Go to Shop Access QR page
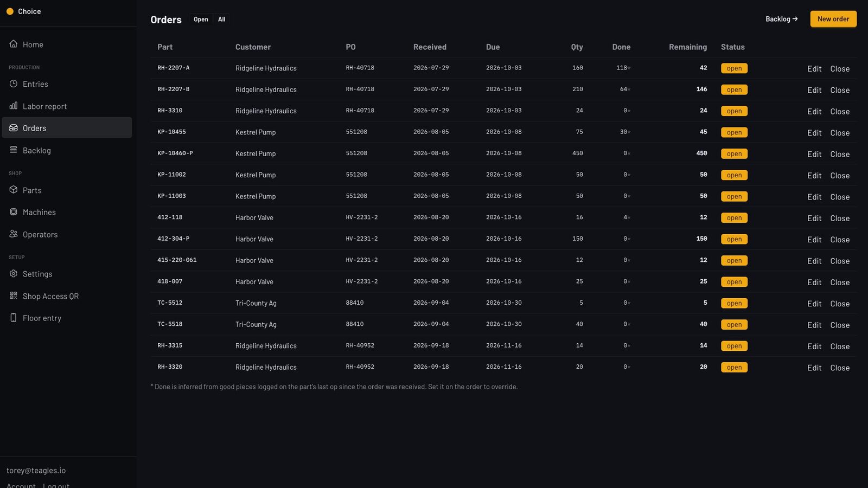This screenshot has width=868, height=488. pyautogui.click(x=67, y=296)
